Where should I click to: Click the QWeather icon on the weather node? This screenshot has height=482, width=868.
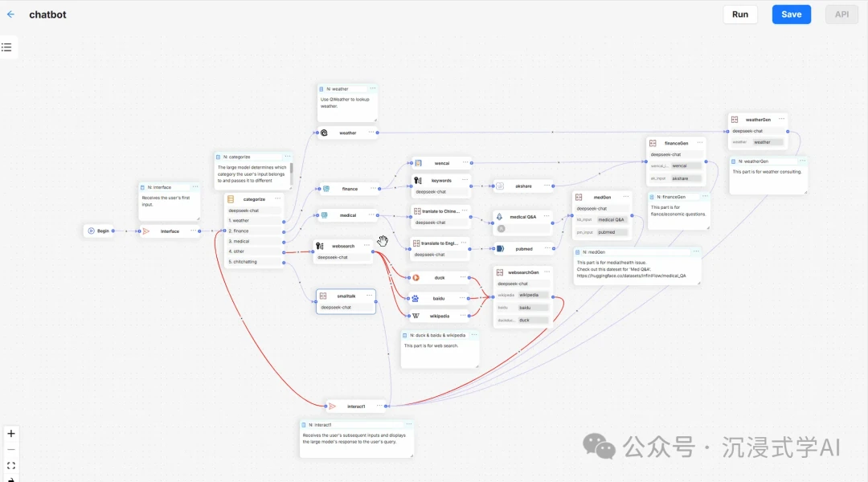(x=324, y=133)
